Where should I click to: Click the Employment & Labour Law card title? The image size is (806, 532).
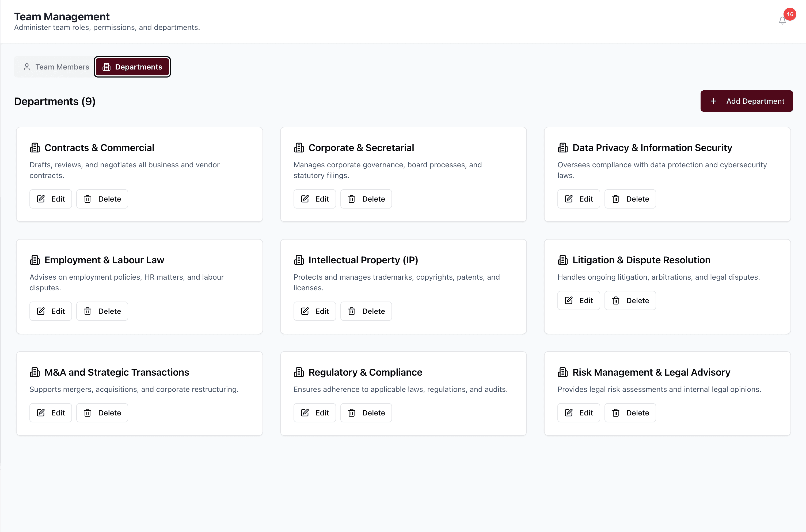[x=104, y=260]
